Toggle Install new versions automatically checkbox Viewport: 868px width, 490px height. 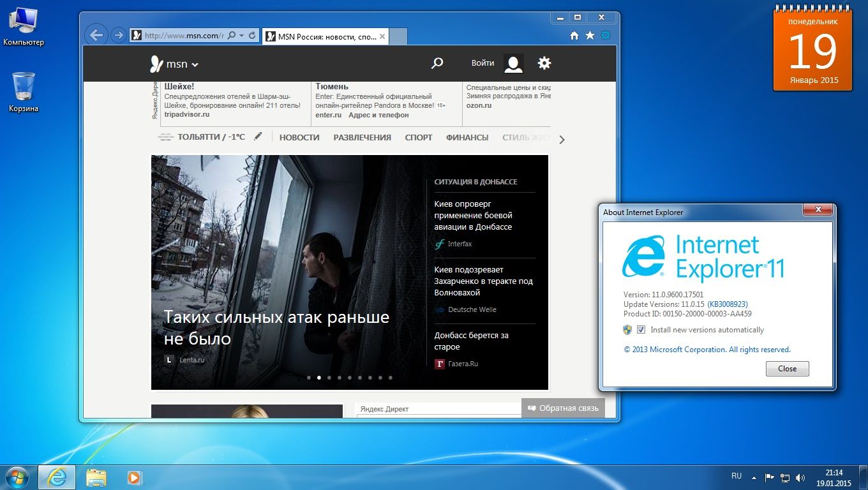point(641,330)
